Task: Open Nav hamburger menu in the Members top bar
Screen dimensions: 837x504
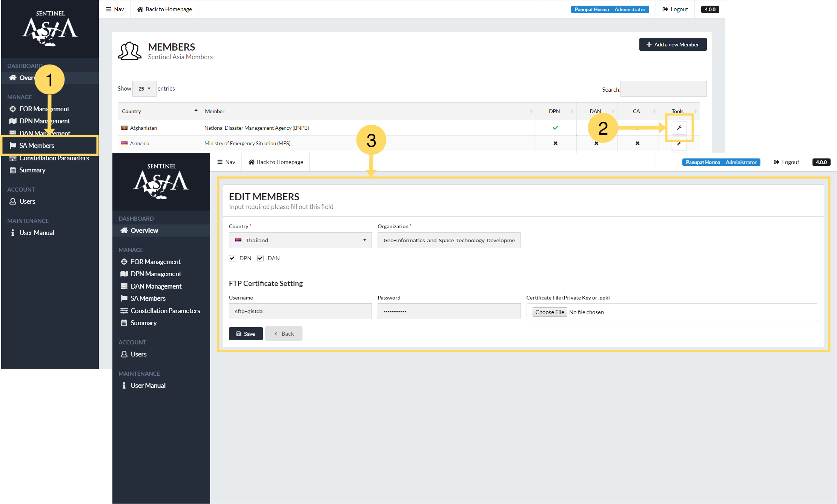Action: (115, 9)
